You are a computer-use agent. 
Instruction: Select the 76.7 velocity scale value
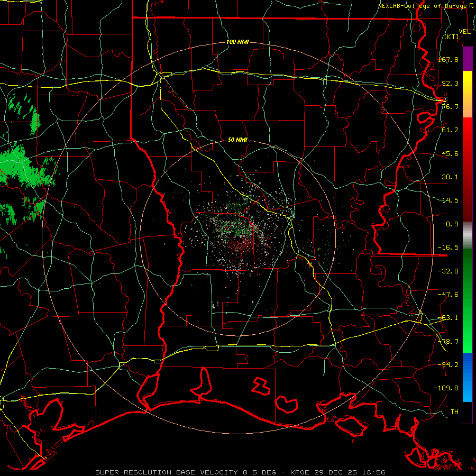click(450, 106)
